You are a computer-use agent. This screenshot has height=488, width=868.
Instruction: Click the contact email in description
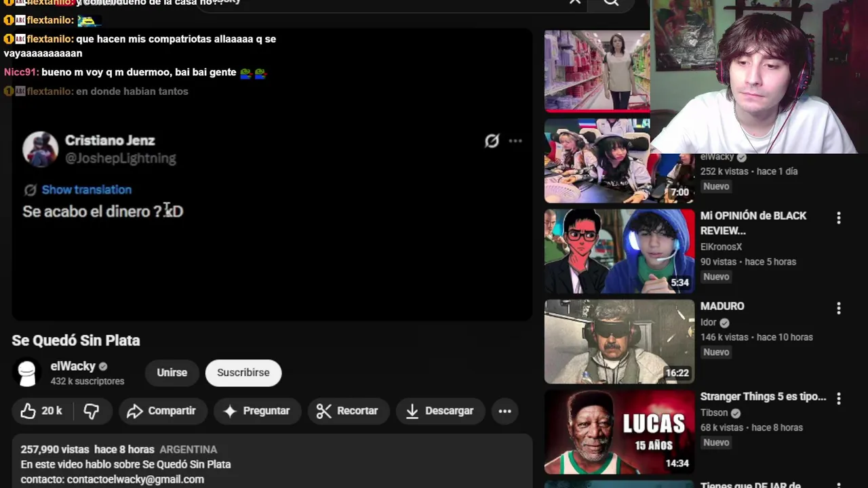[x=136, y=479]
